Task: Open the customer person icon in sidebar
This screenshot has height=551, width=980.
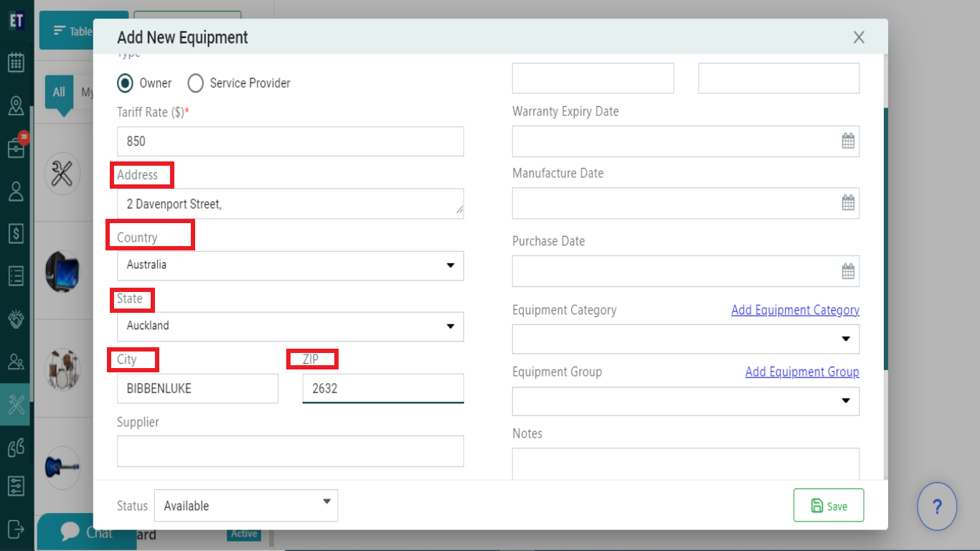Action: [x=16, y=191]
